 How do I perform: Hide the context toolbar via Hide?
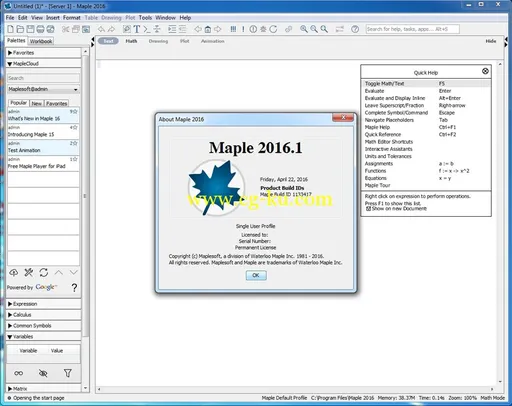tap(491, 41)
